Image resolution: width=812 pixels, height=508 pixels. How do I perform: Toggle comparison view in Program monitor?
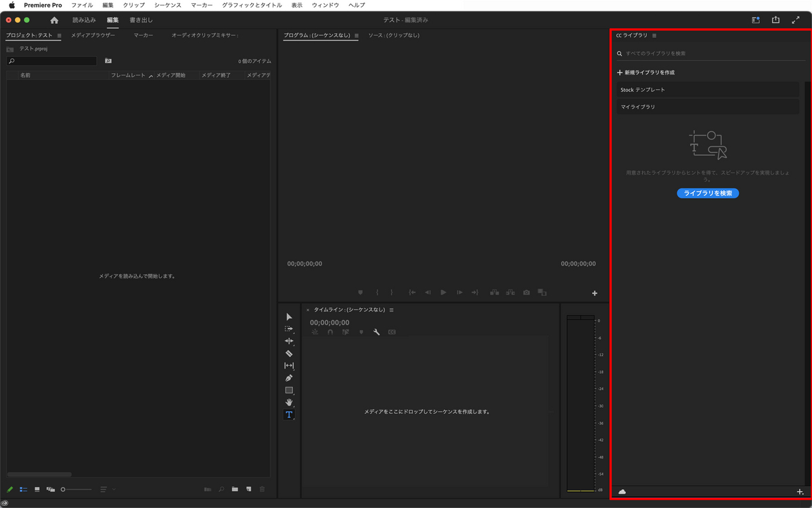(542, 293)
